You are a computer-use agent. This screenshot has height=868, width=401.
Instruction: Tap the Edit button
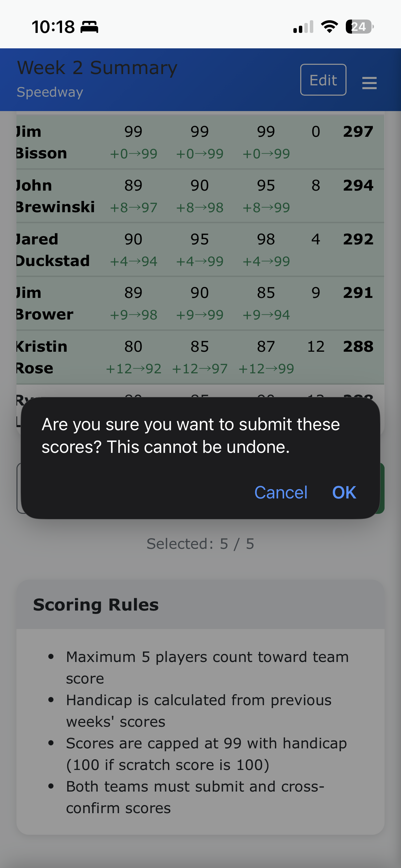(x=323, y=80)
